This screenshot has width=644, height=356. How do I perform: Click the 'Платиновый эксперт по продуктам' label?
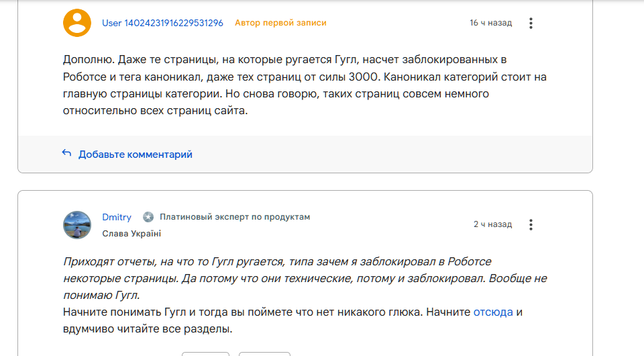[x=235, y=217]
